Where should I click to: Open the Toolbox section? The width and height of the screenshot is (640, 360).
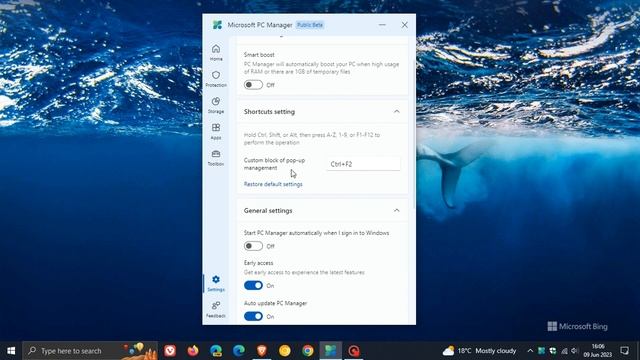(x=216, y=158)
